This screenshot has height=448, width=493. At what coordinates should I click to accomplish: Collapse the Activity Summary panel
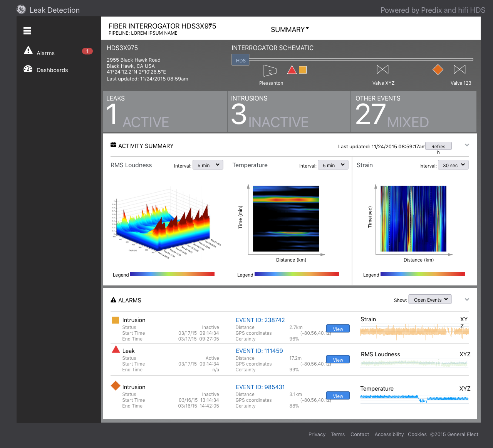pyautogui.click(x=467, y=145)
